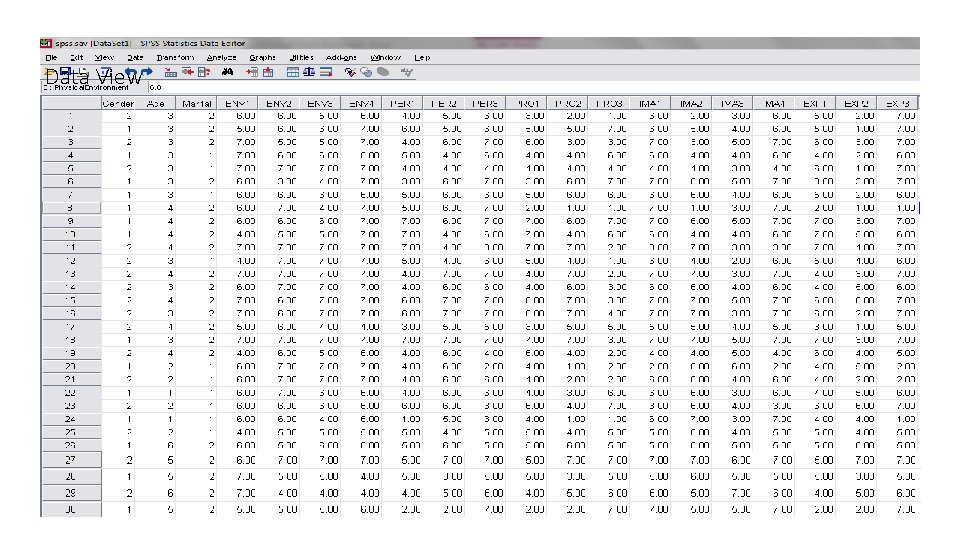Screen dimensions: 960x540
Task: Open the Help menu
Action: (422, 58)
